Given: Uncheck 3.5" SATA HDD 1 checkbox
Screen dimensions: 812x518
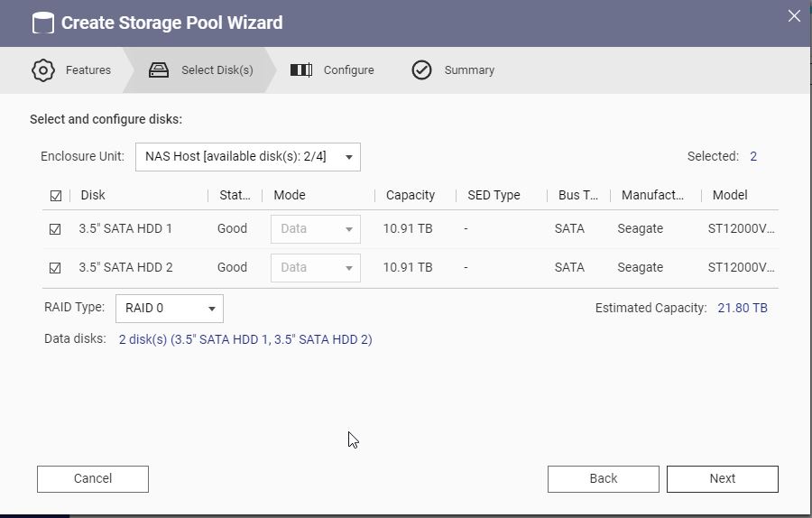Looking at the screenshot, I should pos(56,229).
